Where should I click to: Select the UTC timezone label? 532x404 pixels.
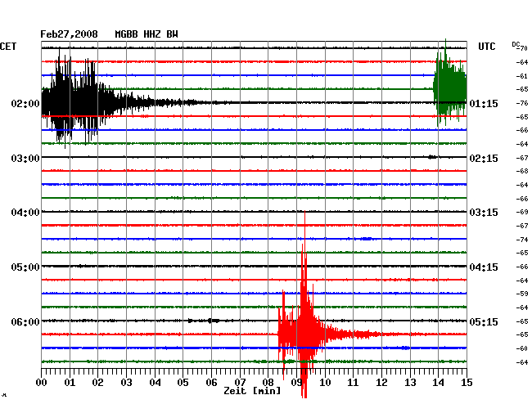pyautogui.click(x=486, y=47)
